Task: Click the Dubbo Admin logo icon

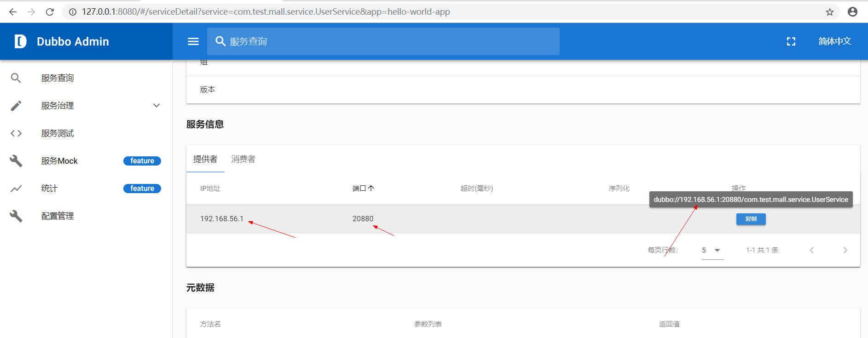Action: pyautogui.click(x=20, y=41)
